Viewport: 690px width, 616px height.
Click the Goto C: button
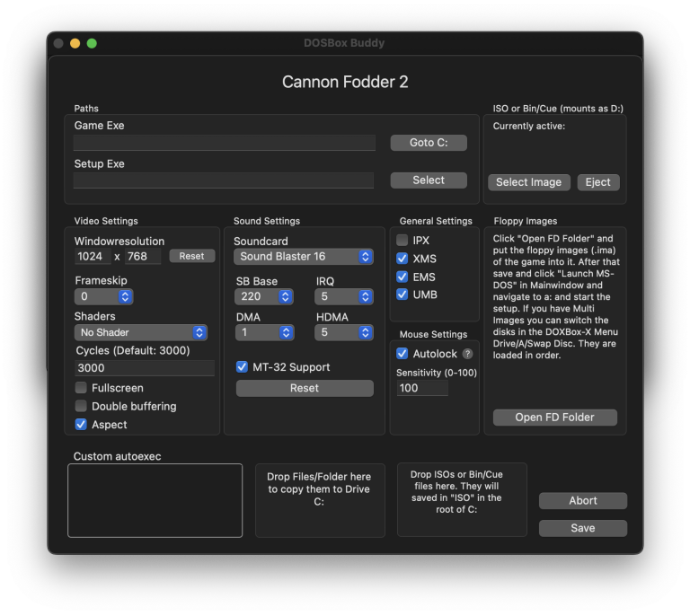coord(429,143)
